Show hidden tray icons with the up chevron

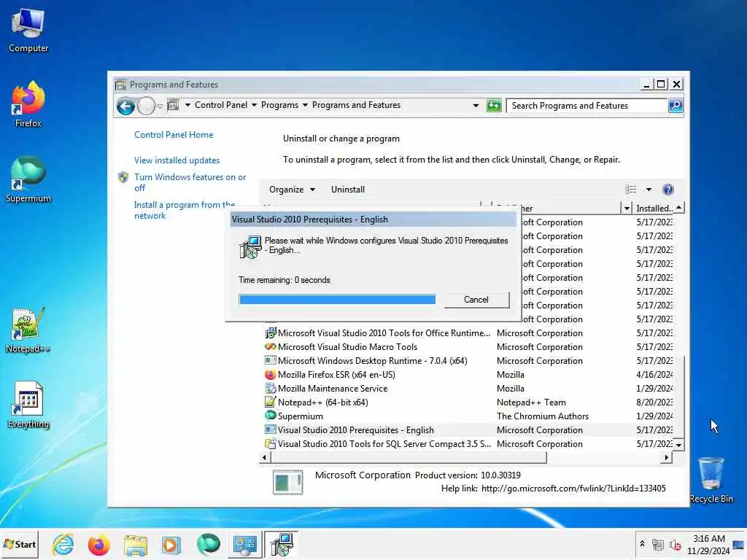(642, 543)
